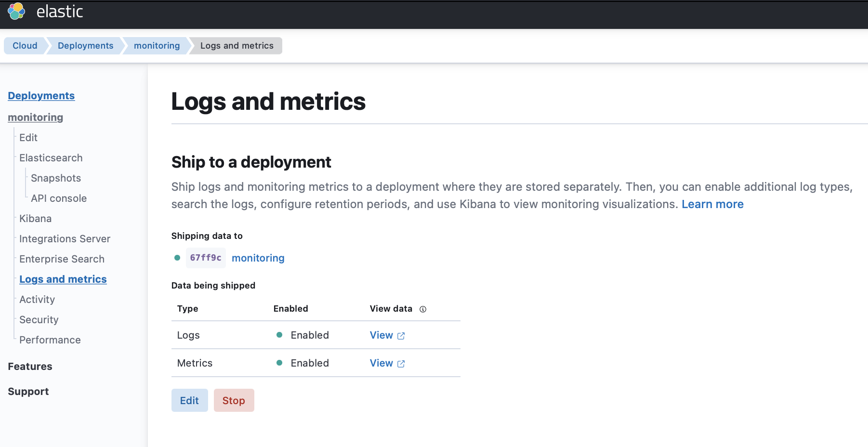Click the external link icon beside Logs View
868x447 pixels.
pyautogui.click(x=402, y=336)
